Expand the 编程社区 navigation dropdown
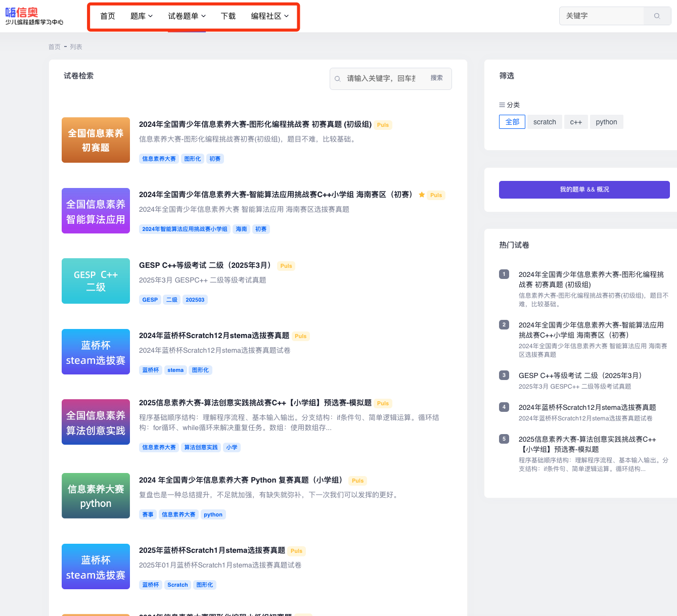 pos(270,16)
